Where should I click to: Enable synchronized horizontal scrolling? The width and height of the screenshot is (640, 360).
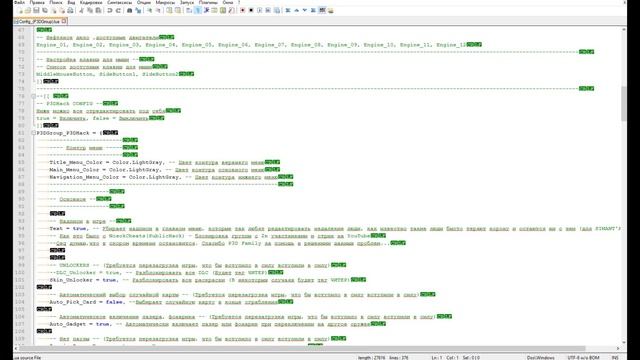[178, 10]
